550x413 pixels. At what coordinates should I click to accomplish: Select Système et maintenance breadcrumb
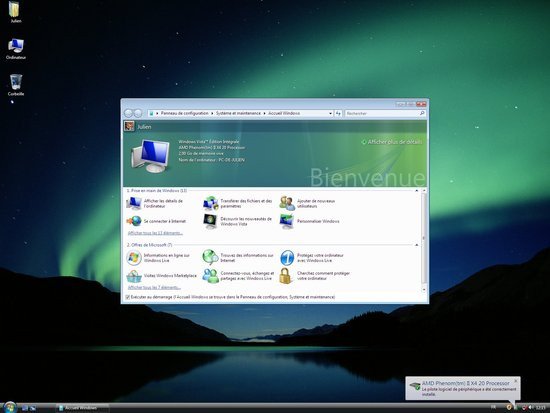pyautogui.click(x=238, y=113)
